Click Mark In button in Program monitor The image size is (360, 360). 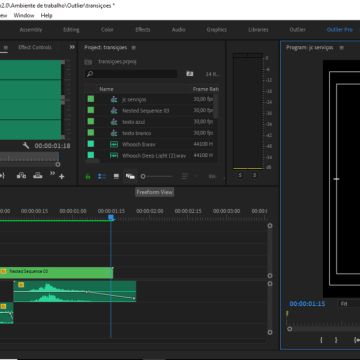coord(321,340)
